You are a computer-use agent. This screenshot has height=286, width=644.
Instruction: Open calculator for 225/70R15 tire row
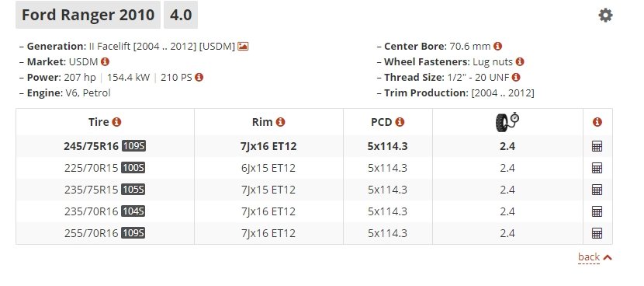click(x=597, y=168)
